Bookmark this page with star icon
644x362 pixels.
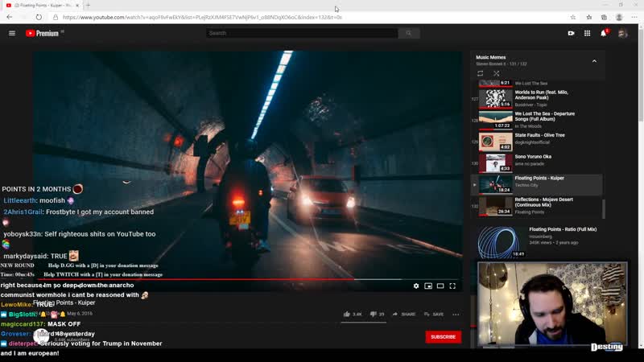pyautogui.click(x=573, y=17)
